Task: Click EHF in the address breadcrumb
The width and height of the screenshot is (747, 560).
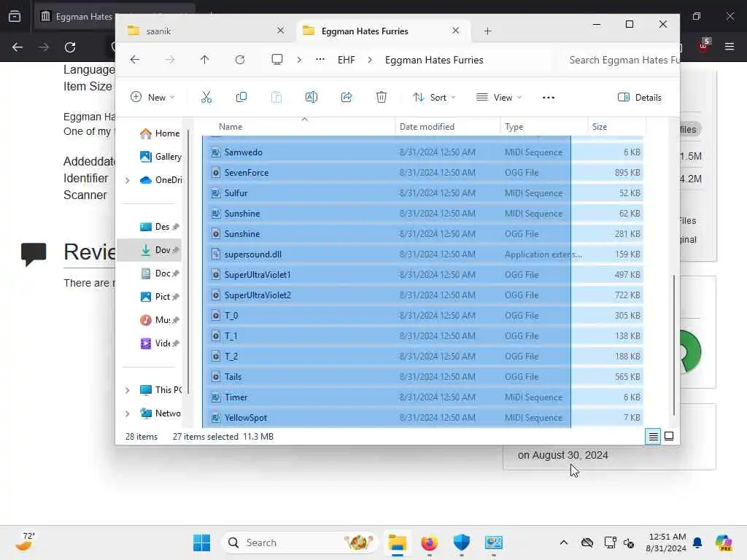Action: click(347, 60)
